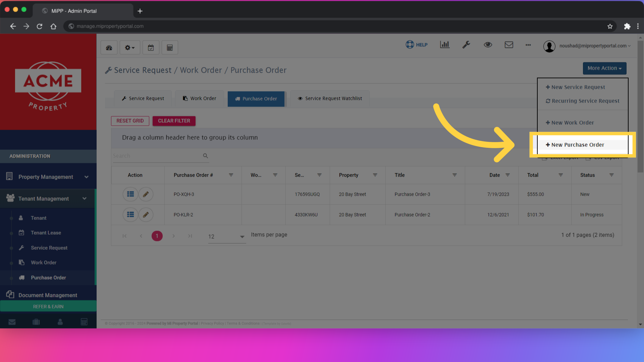Go to first page of grid
Screen dimensions: 644x362
[124, 236]
